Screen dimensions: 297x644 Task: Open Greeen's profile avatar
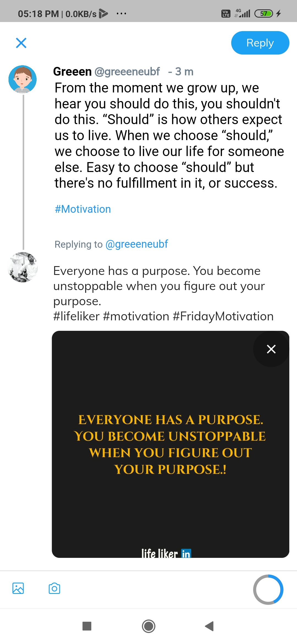(x=23, y=79)
